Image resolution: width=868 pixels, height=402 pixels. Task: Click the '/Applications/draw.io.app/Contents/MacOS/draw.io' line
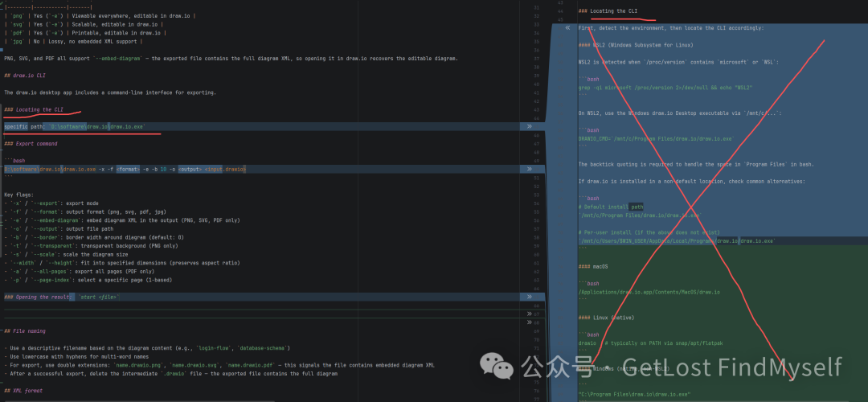pyautogui.click(x=649, y=292)
